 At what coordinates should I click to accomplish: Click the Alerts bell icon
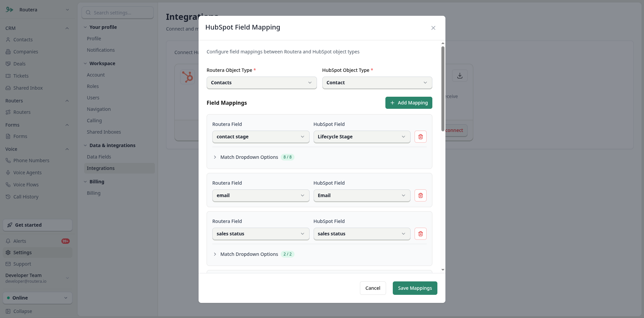8,241
